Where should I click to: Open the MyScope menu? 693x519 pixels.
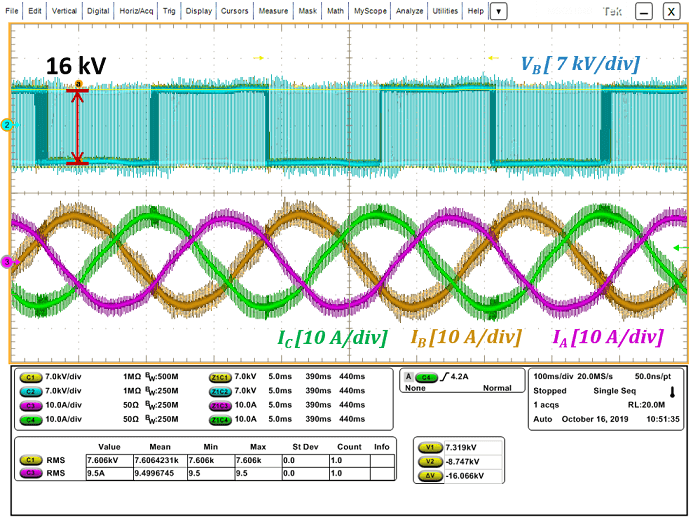tap(369, 10)
